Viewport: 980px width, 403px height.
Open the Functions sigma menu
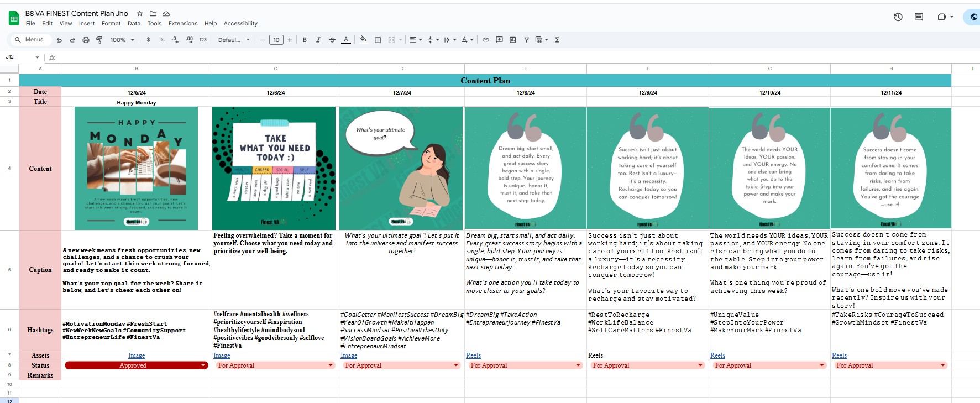557,40
